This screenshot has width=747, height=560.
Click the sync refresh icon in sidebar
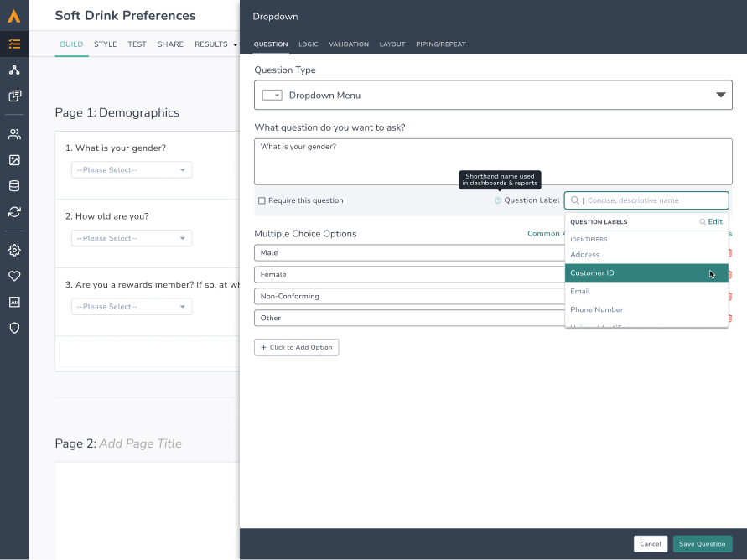14,212
